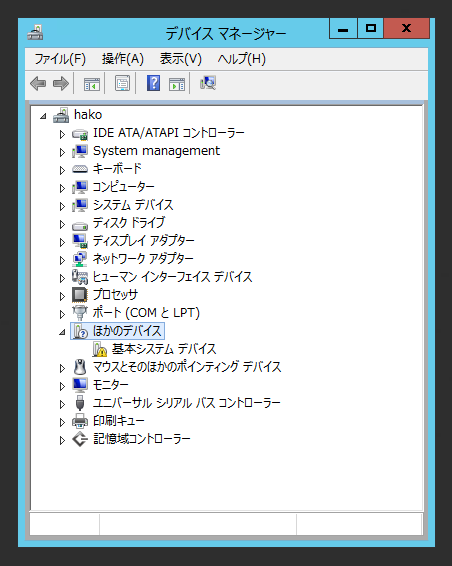452x566 pixels.
Task: Show or hide console tree icon
Action: [92, 84]
